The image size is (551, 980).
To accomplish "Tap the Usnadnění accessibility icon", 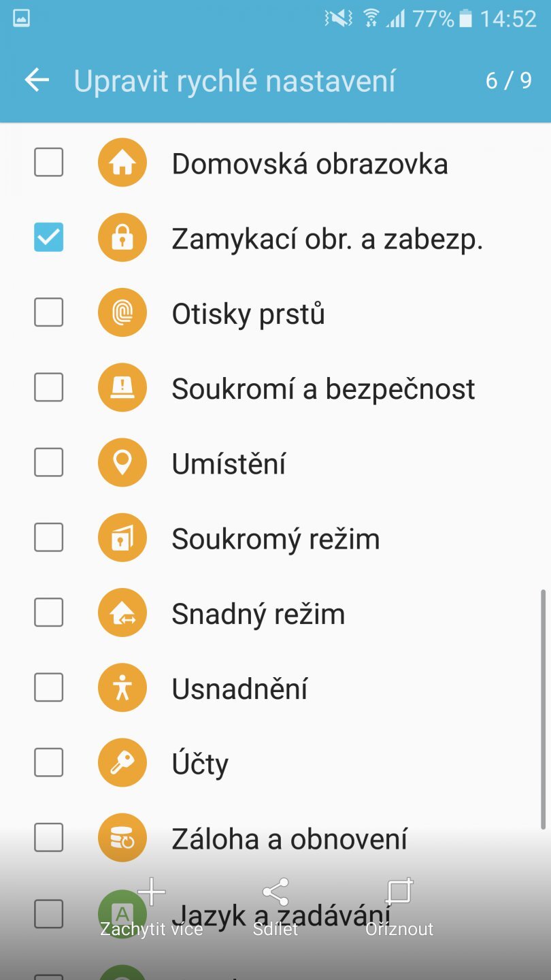I will (122, 688).
